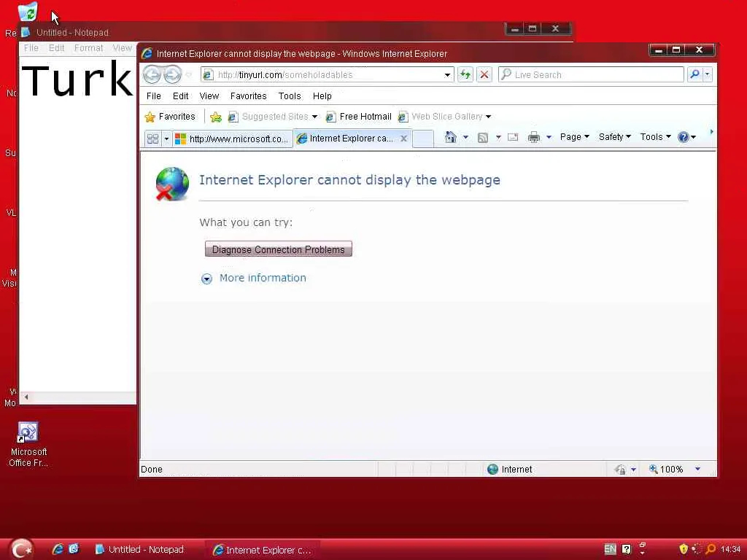Open a new blank tab

423,139
